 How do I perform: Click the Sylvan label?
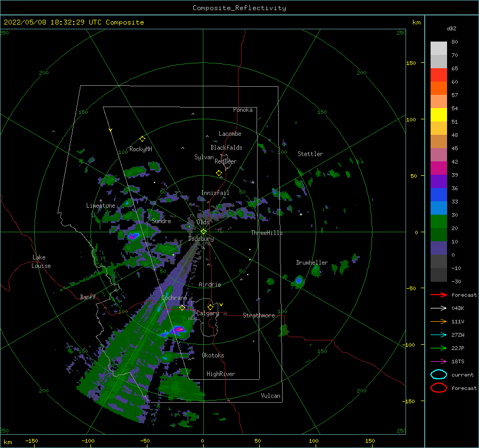coord(204,157)
